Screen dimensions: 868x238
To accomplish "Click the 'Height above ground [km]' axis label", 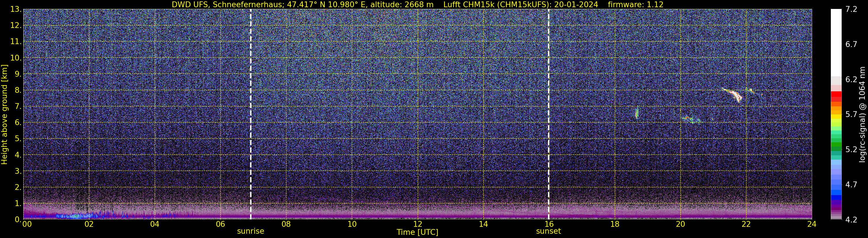I will click(4, 114).
